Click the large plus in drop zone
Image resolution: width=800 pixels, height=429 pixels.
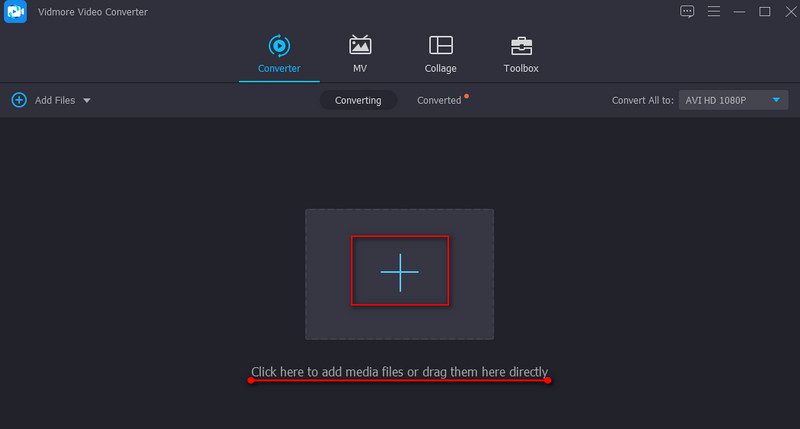point(399,271)
